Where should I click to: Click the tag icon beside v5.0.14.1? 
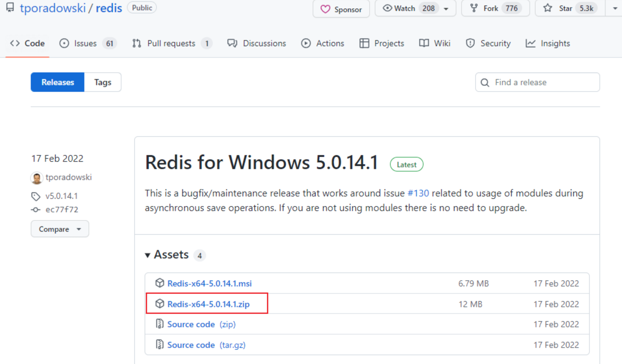(36, 196)
